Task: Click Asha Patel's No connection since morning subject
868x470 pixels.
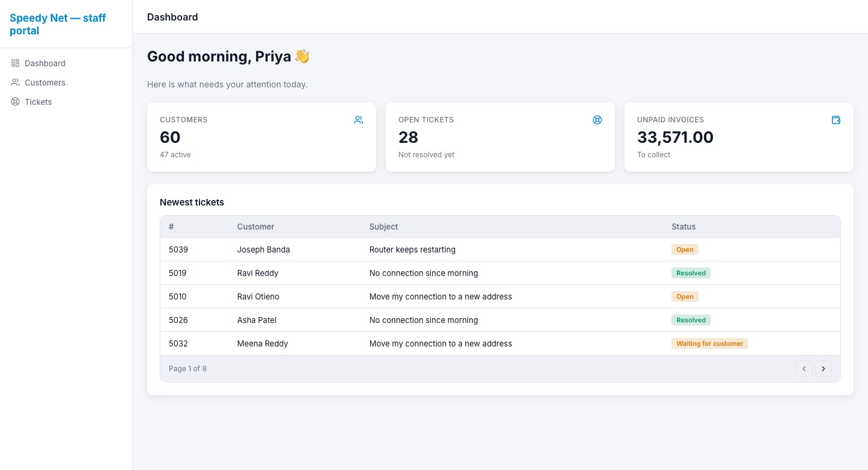Action: click(x=424, y=320)
